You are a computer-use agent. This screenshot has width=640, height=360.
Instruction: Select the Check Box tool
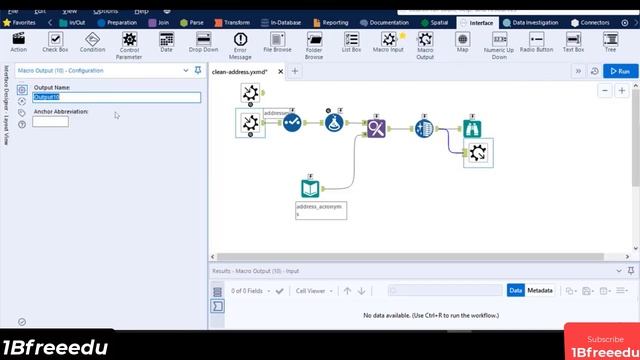tap(55, 42)
